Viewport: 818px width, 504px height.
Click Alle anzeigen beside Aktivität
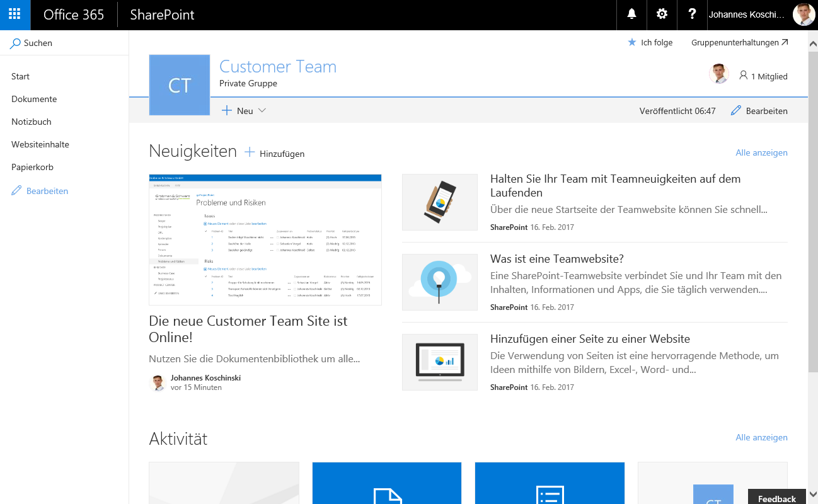pos(761,437)
